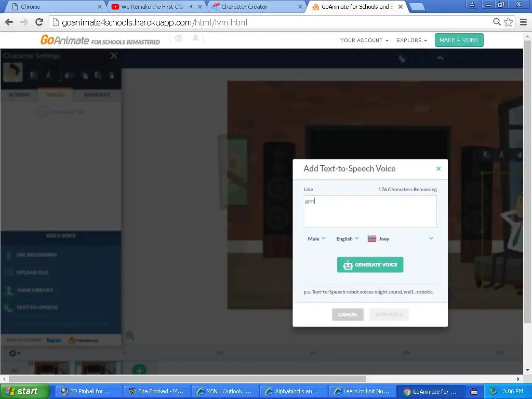This screenshot has height=399, width=532.
Task: Click the character head thumbnail
Action: 13,72
